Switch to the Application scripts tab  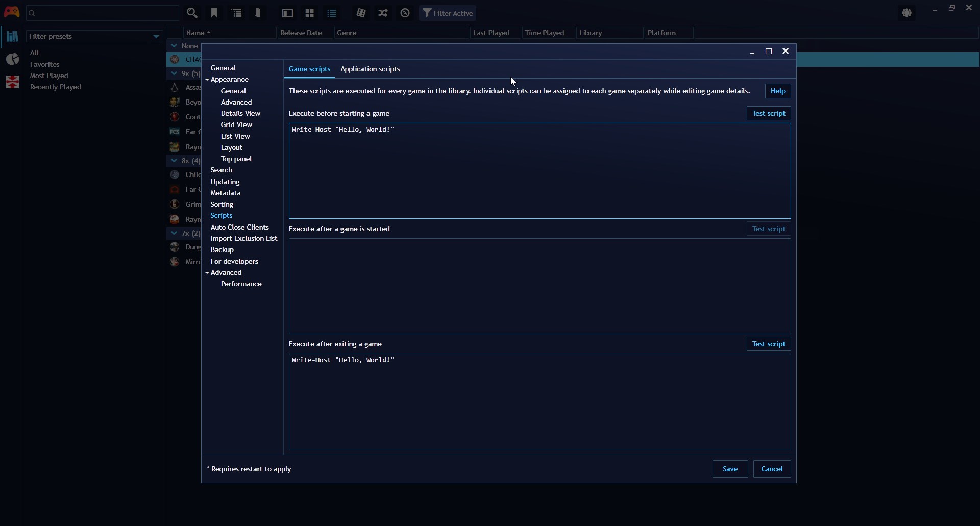(370, 69)
